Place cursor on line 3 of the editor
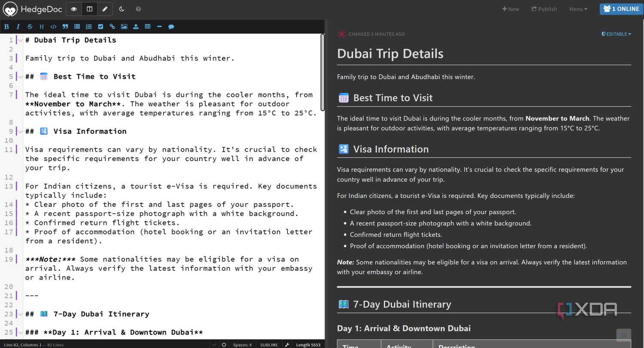The width and height of the screenshot is (644, 348). [x=130, y=58]
